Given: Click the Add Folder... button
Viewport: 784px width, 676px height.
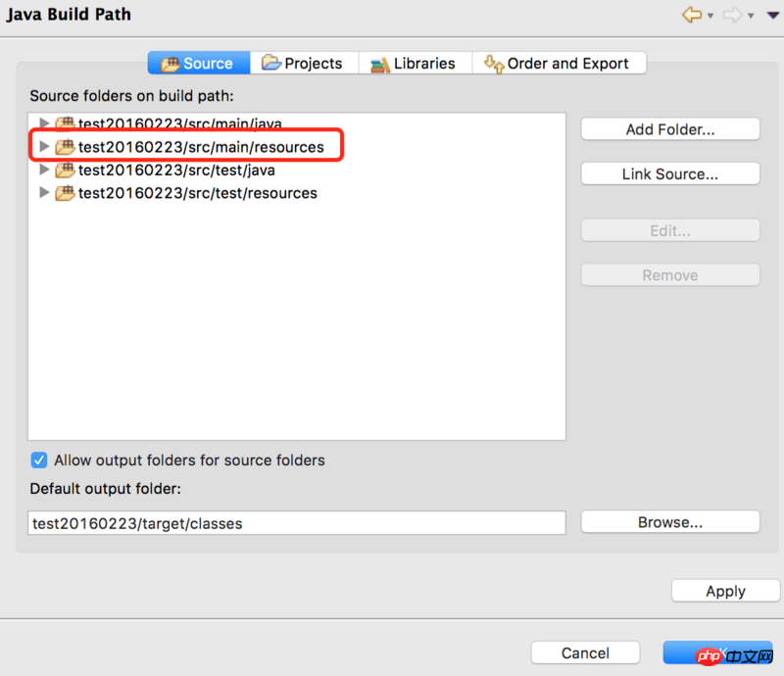Looking at the screenshot, I should pos(670,129).
